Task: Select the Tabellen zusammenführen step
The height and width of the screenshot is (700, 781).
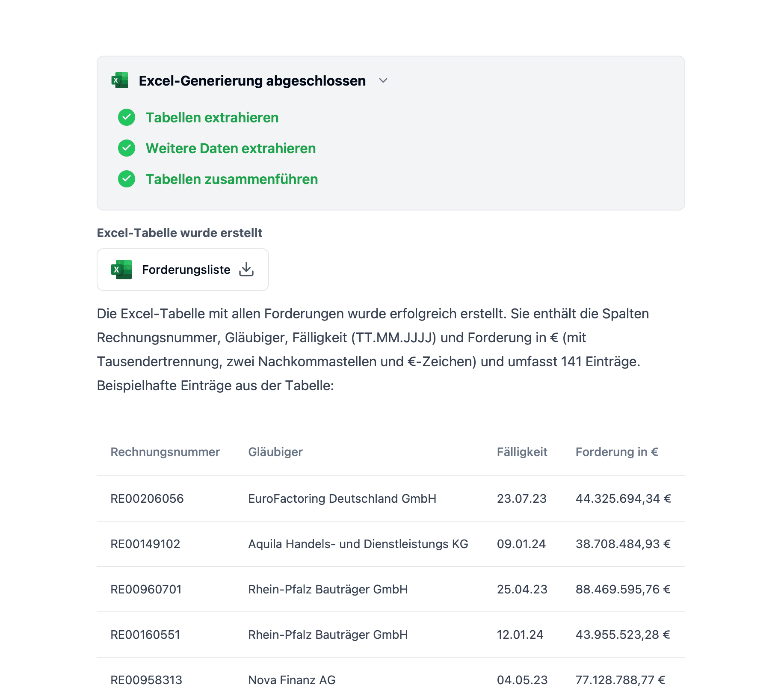Action: tap(231, 179)
